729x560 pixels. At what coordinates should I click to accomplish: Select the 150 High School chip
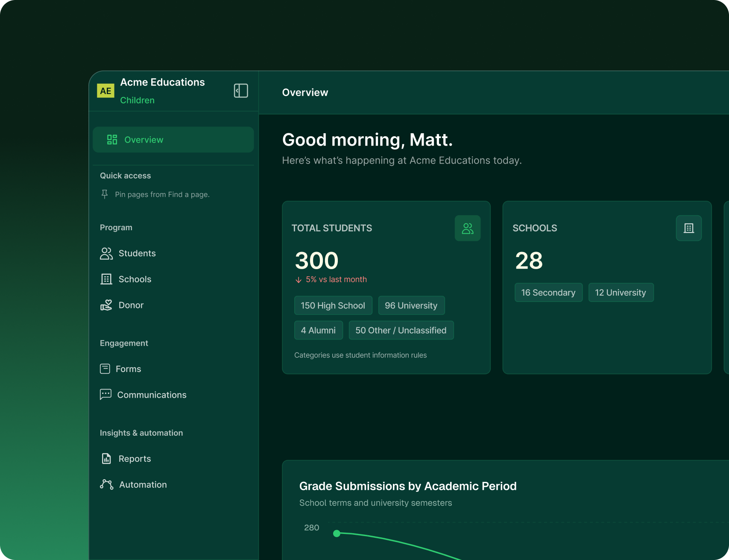tap(333, 305)
